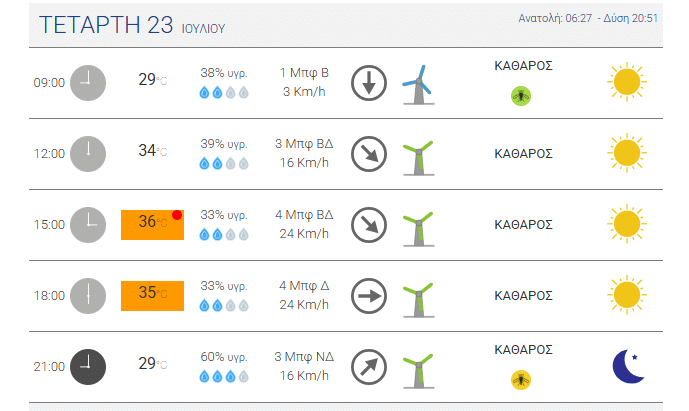Click the humidity droplets at 21:00
The image size is (689, 411).
pos(224,376)
